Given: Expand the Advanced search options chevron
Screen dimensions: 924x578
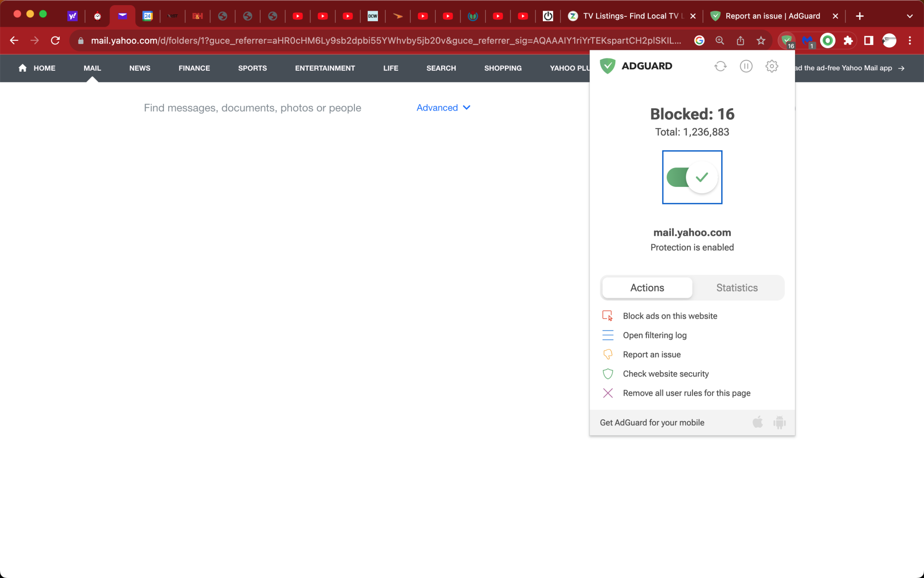Looking at the screenshot, I should [466, 108].
